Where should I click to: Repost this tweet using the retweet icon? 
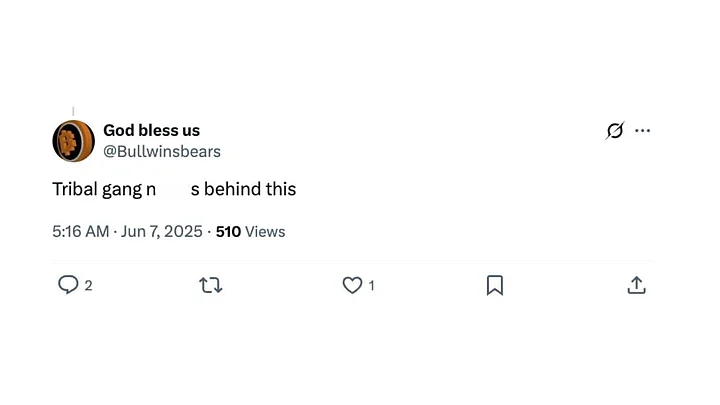pyautogui.click(x=211, y=285)
